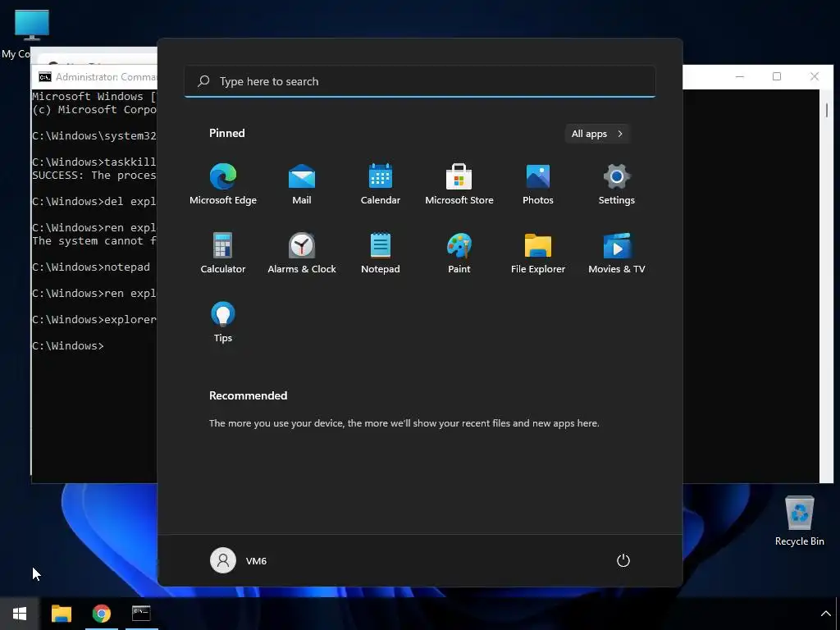
Task: Maximize the Command Prompt window
Action: point(777,76)
